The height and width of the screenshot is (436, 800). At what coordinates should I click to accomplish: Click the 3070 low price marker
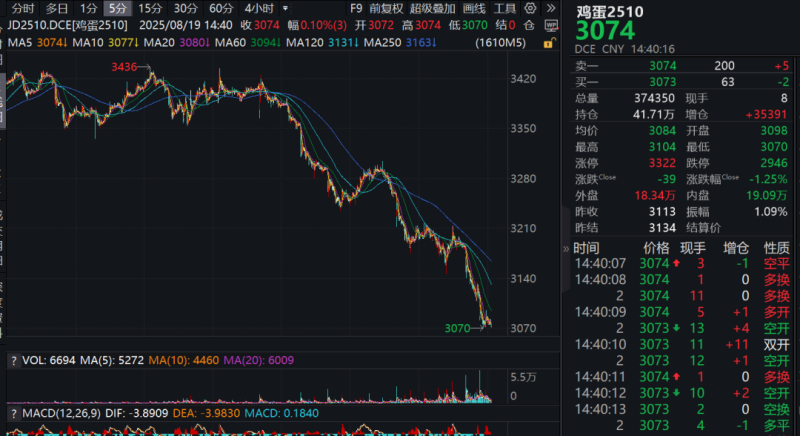point(457,328)
